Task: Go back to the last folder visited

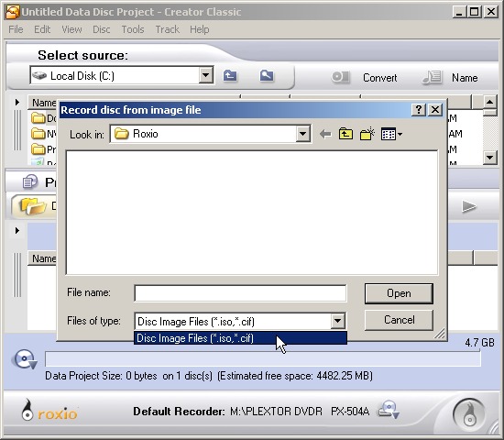Action: tap(325, 134)
